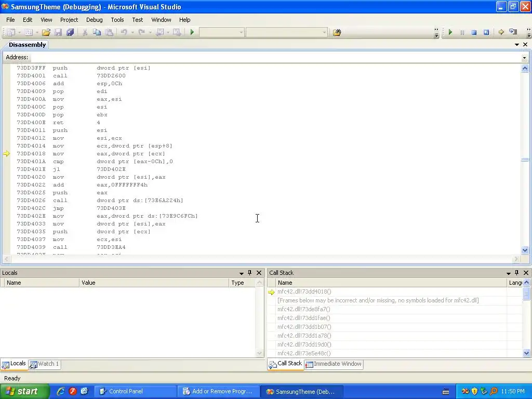Open the Locals panel position dropdown
532x399 pixels.
tap(241, 273)
